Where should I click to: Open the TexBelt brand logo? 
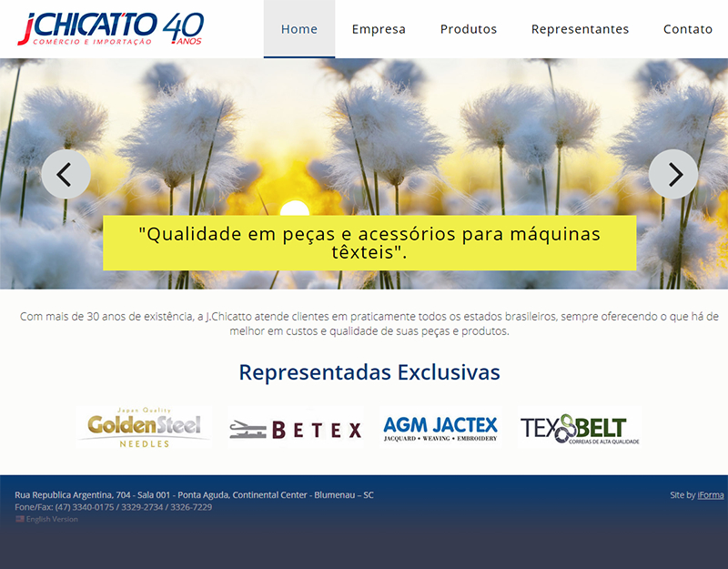point(581,428)
